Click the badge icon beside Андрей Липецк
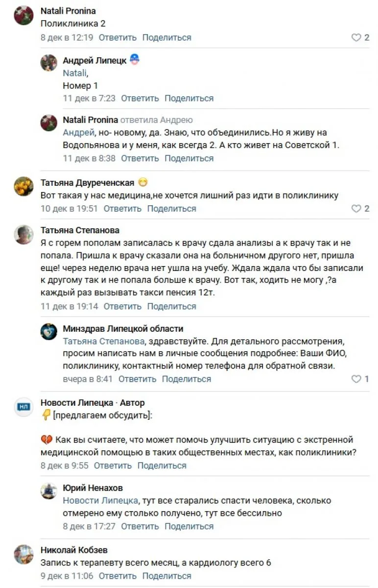This screenshot has width=378, height=588. pyautogui.click(x=135, y=60)
